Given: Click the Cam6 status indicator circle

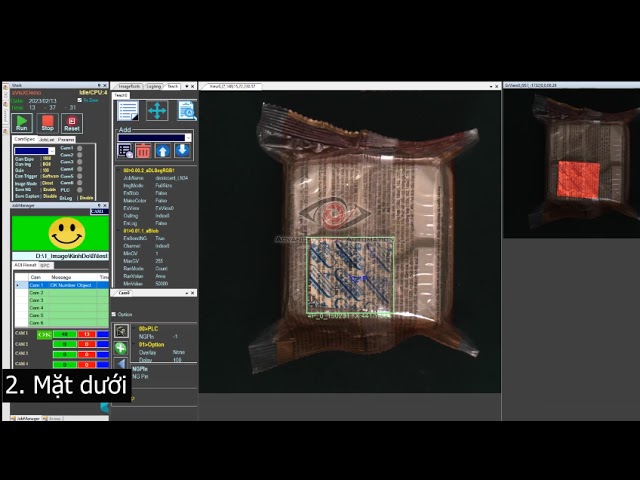Looking at the screenshot, I should pos(80,183).
